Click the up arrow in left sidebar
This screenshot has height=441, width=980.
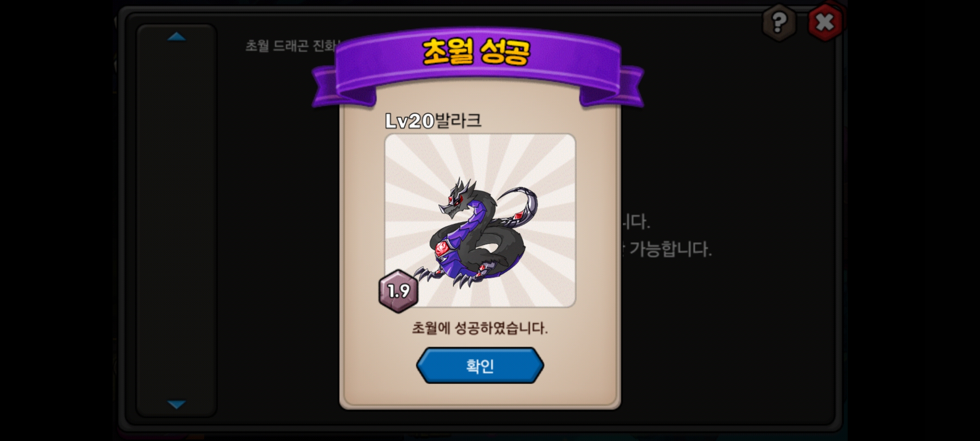pos(176,37)
